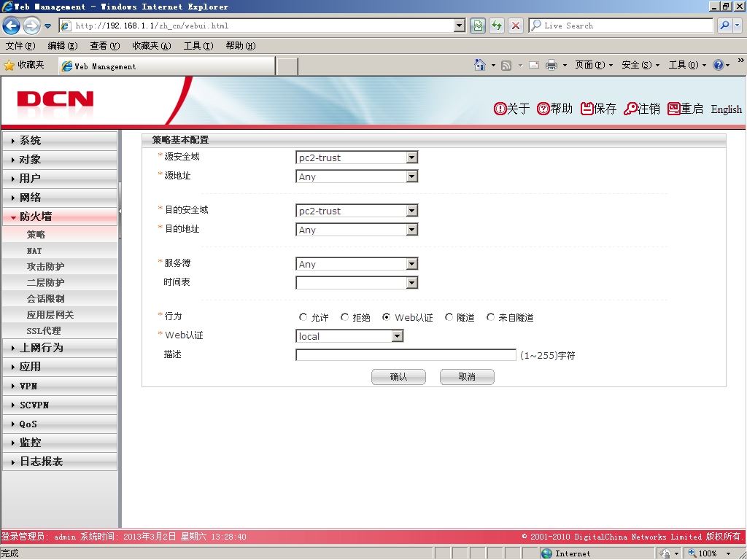Screen dimensions: 747x560
Task: Click the Live Search input box
Action: click(621, 26)
